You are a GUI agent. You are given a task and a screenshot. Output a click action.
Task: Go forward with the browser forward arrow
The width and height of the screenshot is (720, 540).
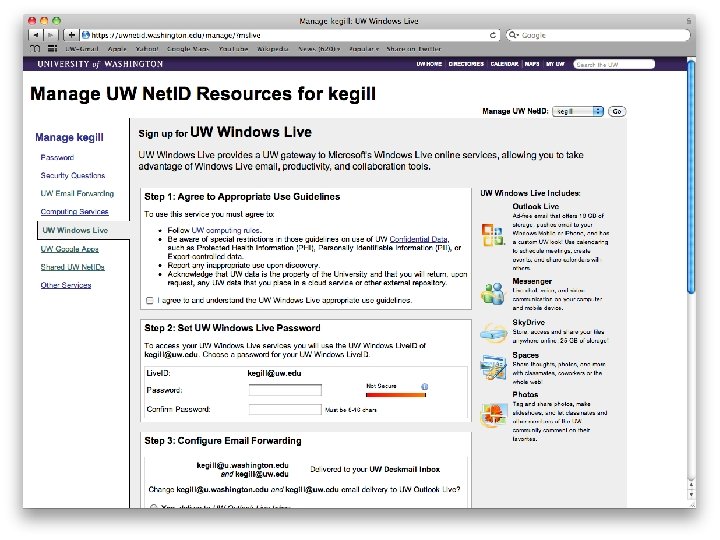coord(51,35)
